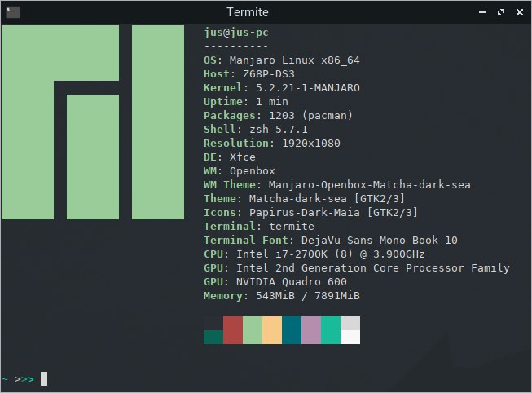Screen dimensions: 532x393
Task: Click the 'Uptime: 1 min' line
Action: (246, 102)
